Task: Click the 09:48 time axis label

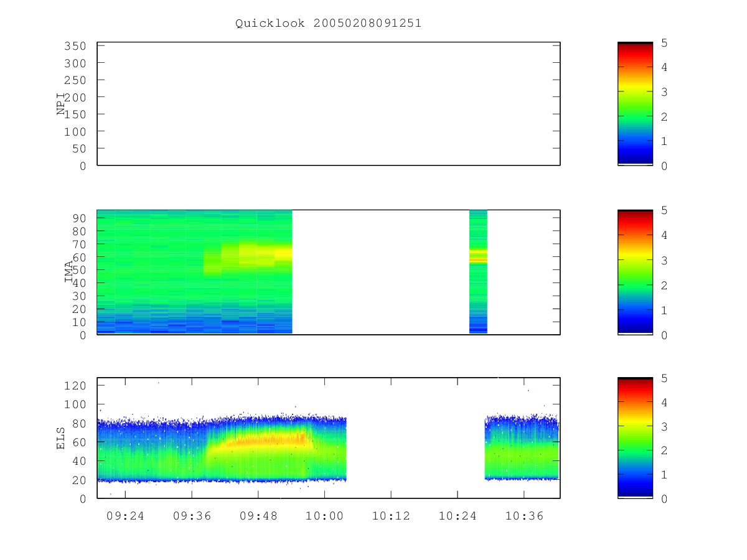Action: [258, 516]
